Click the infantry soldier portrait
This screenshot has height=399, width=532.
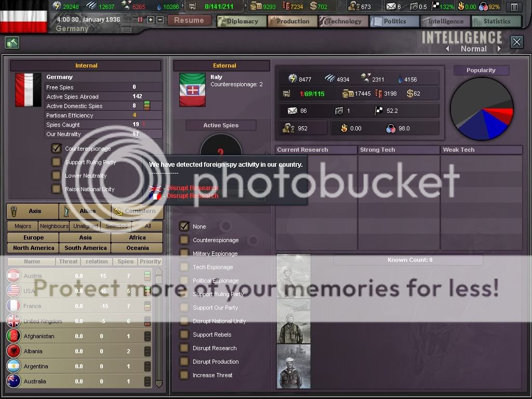[294, 276]
